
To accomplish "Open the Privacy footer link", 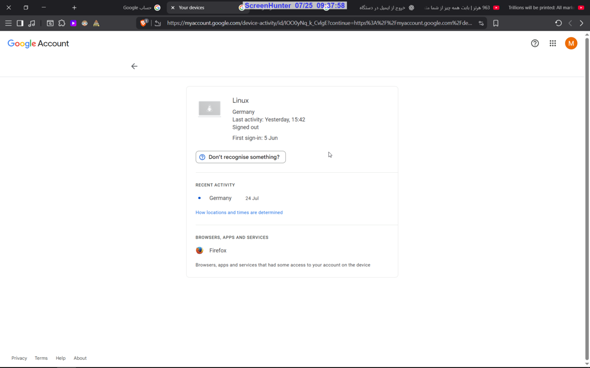I will (x=19, y=358).
